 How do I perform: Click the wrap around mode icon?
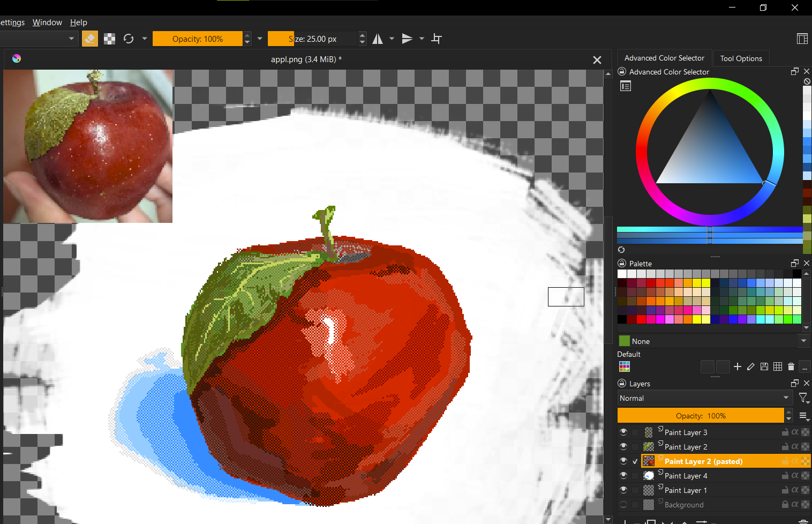[437, 39]
